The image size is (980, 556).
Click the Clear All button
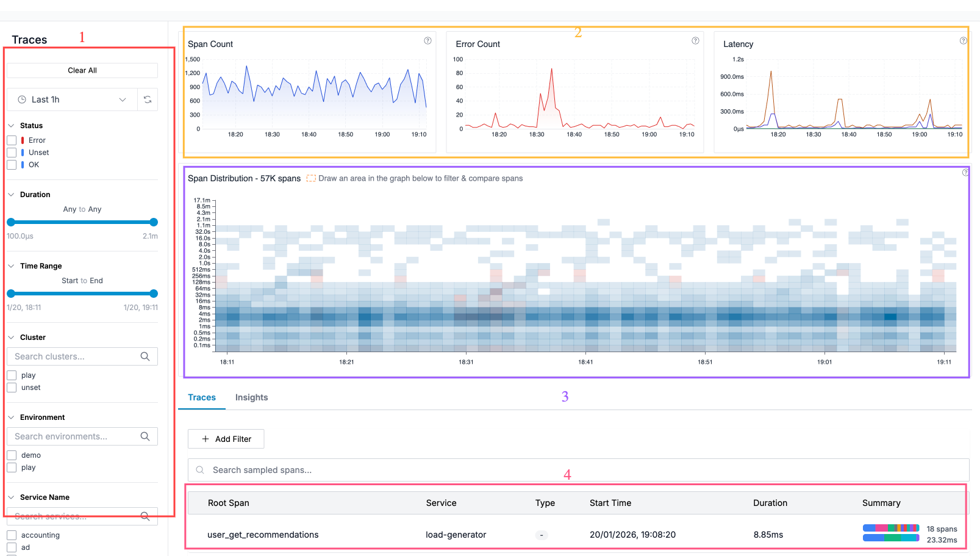coord(82,70)
